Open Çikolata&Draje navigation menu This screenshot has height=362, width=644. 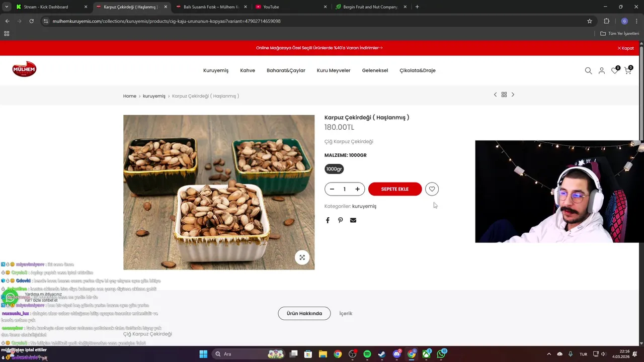pos(418,70)
